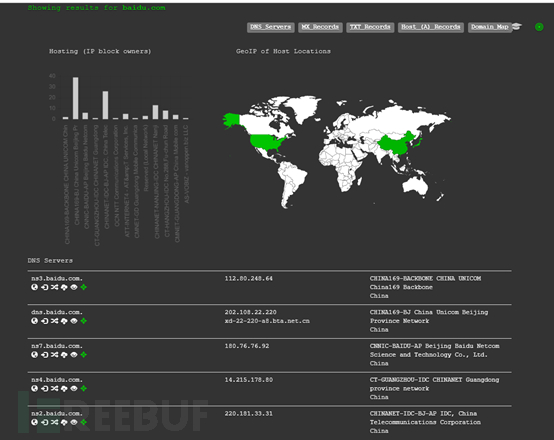Click the 'Hosting (IP block owners)' chart title
This screenshot has width=554, height=440.
[100, 51]
